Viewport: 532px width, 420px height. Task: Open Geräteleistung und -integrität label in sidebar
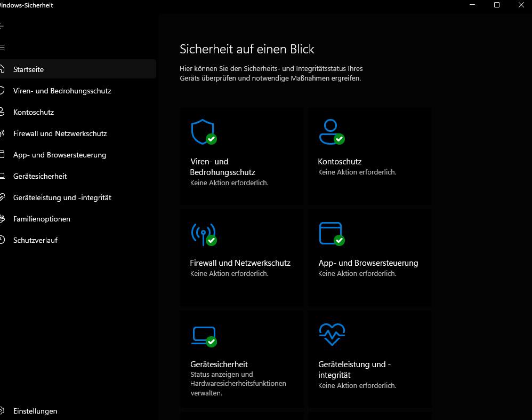pos(62,198)
